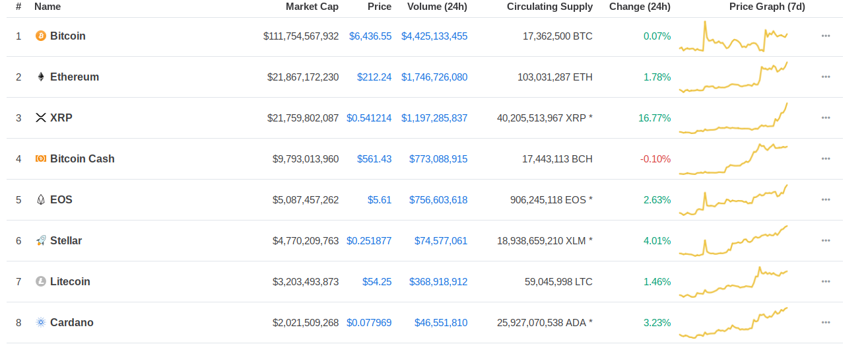Click the Litecoin logo icon
The image size is (868, 344).
tap(40, 281)
